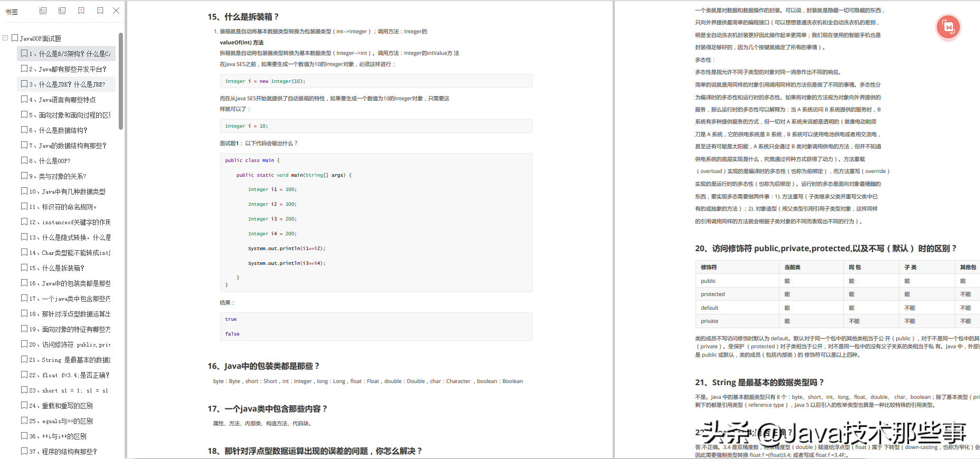Open bookmark 1、什么是B/S架构

[x=66, y=54]
